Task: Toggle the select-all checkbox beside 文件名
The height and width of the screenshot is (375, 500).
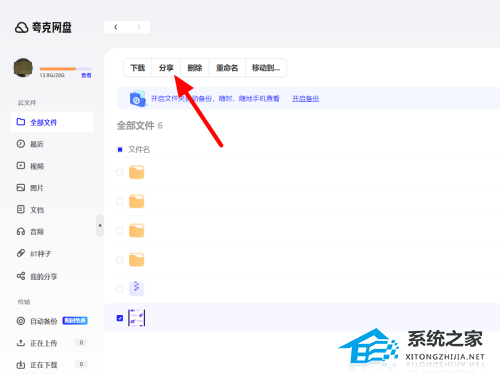Action: click(x=120, y=149)
